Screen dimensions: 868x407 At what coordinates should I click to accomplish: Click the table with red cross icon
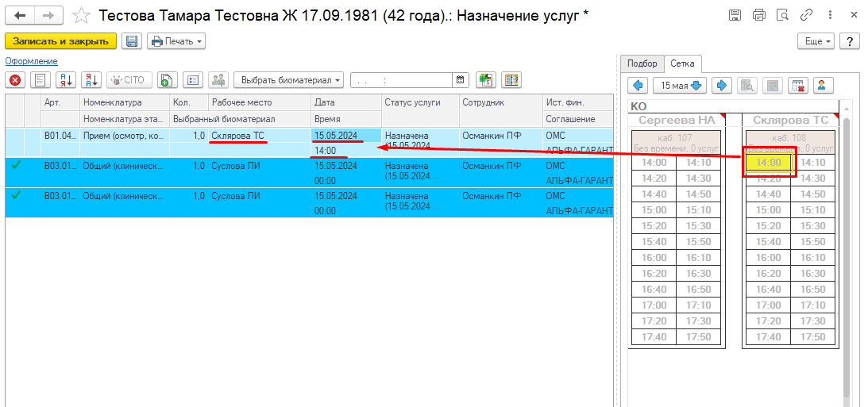[799, 85]
